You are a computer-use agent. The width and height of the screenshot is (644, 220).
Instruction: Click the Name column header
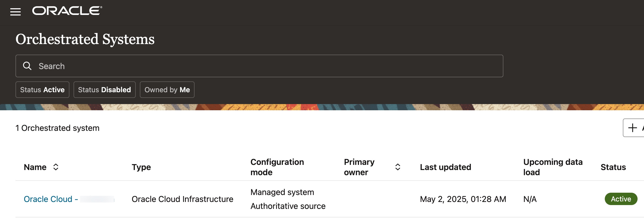[x=35, y=167]
